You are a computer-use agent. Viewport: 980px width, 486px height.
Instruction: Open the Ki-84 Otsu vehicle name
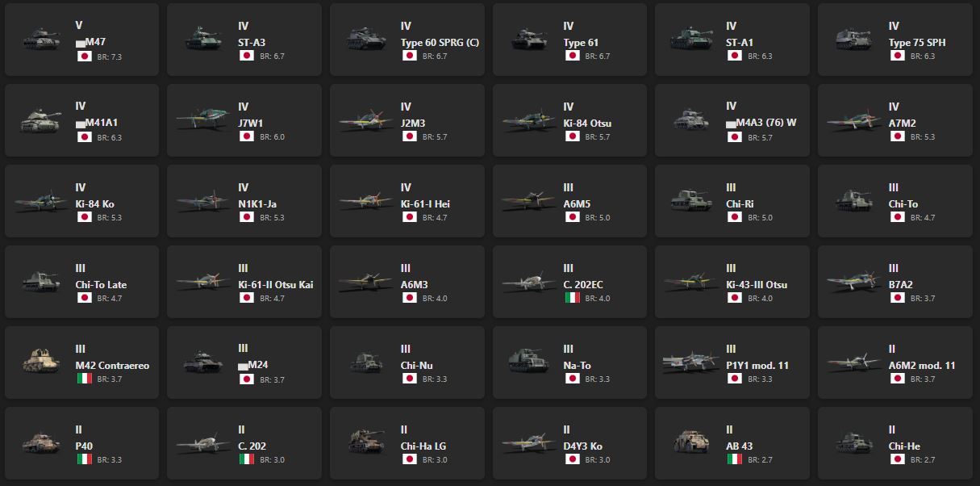[587, 124]
